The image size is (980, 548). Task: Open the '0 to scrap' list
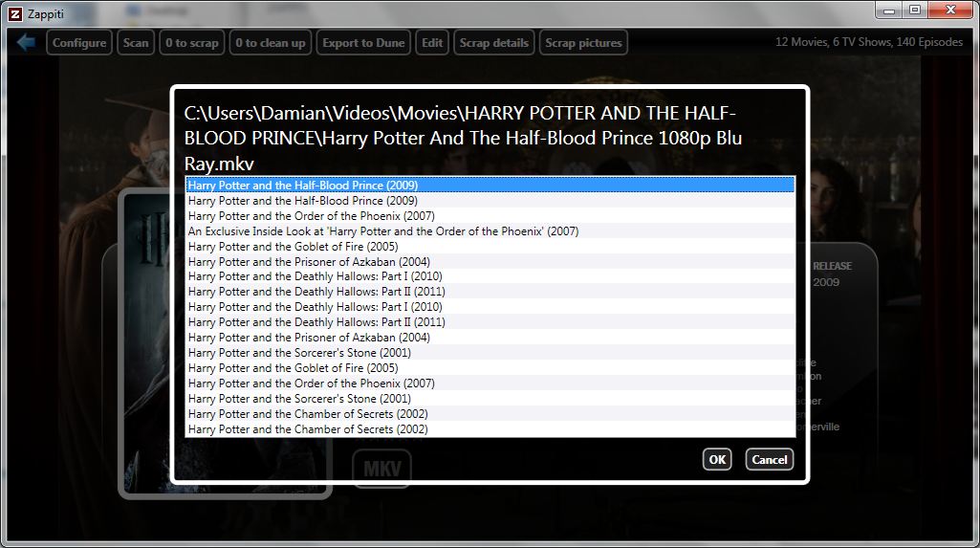(192, 42)
